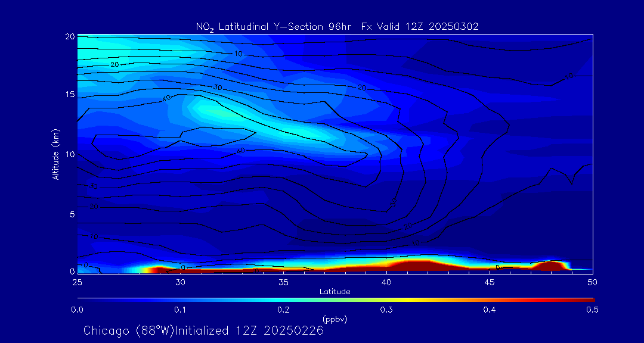Click the latitude axis tick label "25"
Screen dimensions: 644x343
(x=77, y=282)
